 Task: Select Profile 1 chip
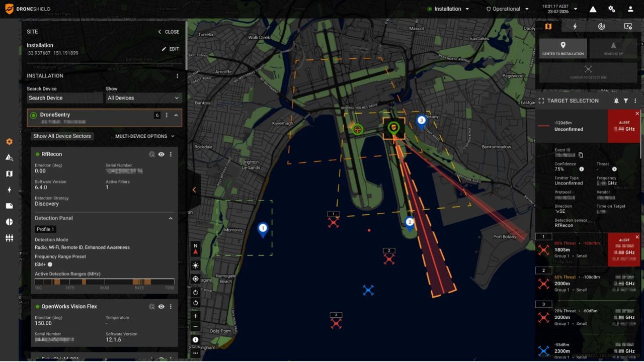tap(45, 229)
